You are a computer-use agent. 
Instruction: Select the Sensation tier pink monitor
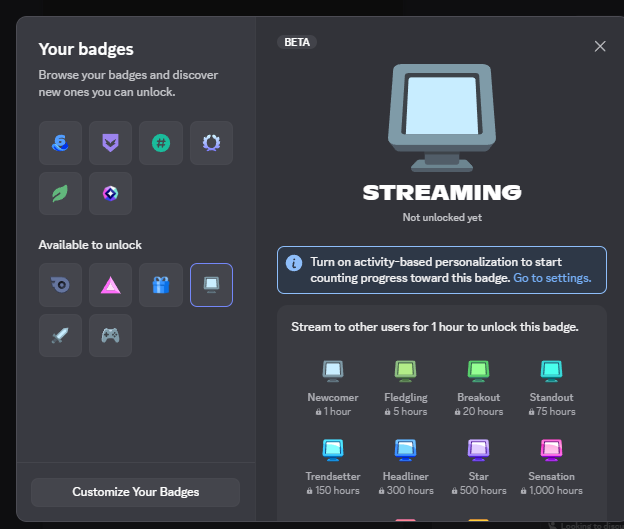pos(552,450)
